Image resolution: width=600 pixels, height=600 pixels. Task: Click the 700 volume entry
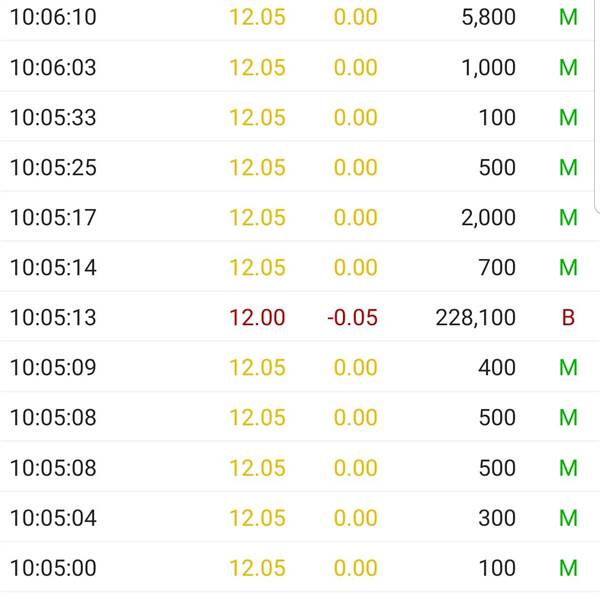pyautogui.click(x=497, y=267)
